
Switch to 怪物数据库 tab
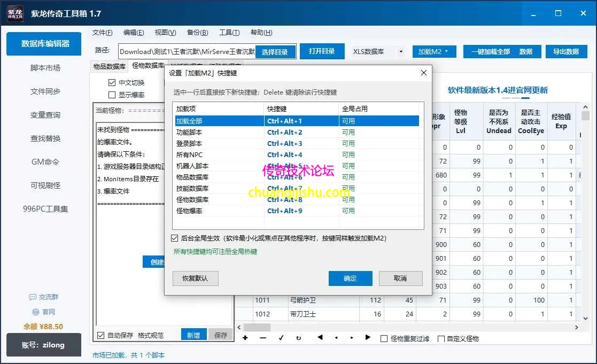148,66
